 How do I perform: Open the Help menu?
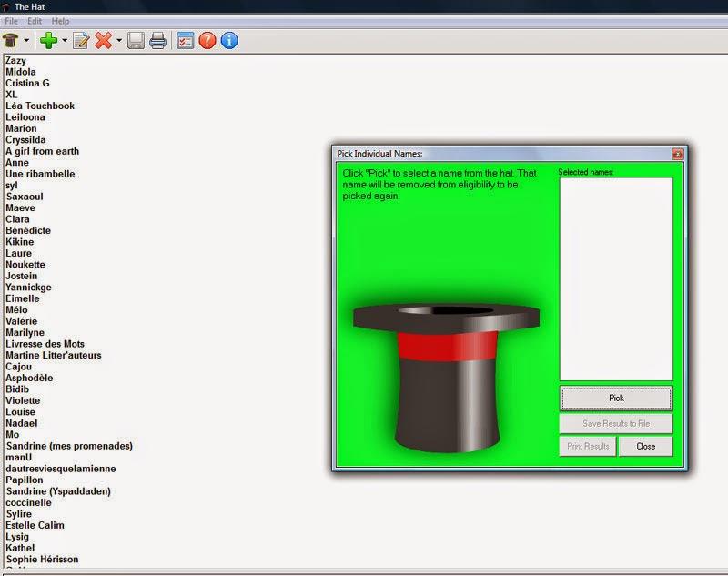coord(60,21)
